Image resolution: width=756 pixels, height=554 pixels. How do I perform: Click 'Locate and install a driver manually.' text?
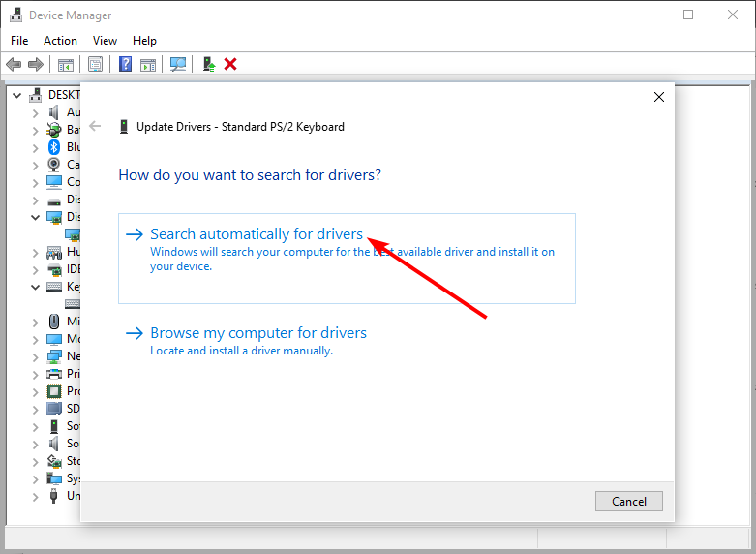[x=242, y=351]
